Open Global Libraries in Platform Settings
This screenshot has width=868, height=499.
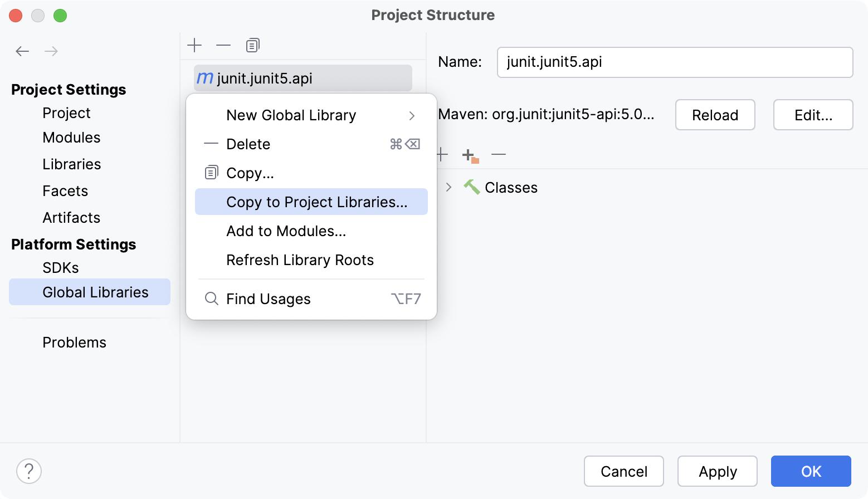[x=95, y=291]
